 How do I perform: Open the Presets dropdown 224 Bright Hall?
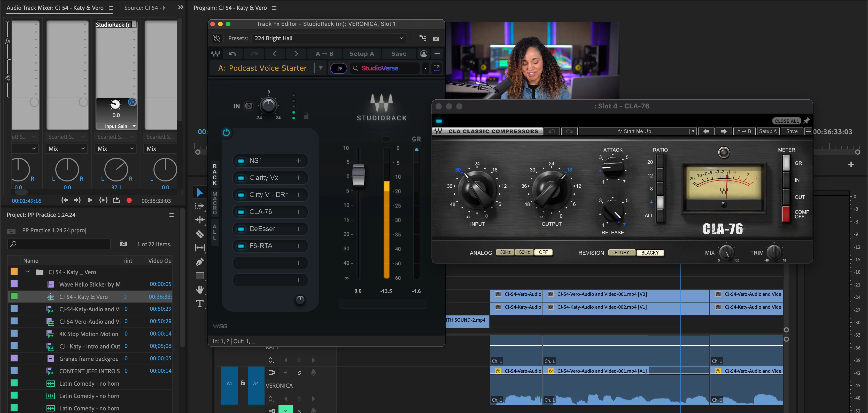[329, 38]
